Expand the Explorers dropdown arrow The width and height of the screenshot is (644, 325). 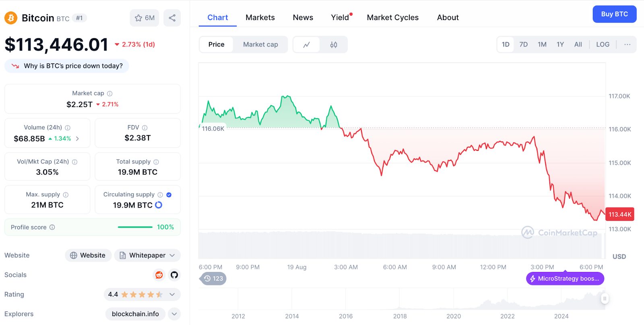pyautogui.click(x=174, y=314)
